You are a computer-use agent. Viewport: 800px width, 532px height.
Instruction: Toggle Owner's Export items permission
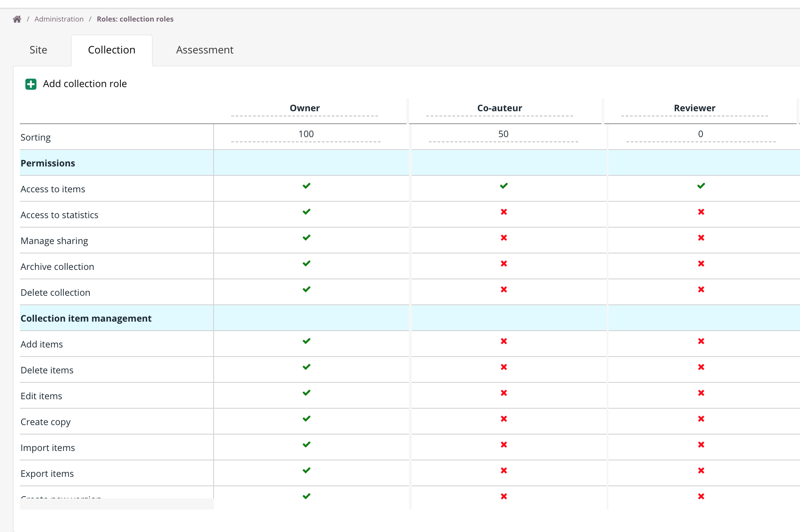(x=306, y=470)
